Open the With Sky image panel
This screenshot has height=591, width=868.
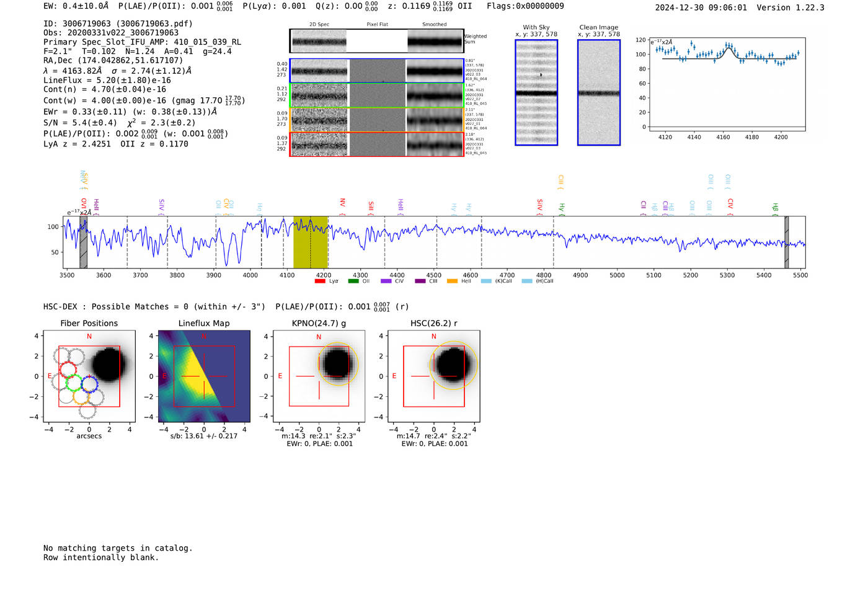[x=536, y=92]
